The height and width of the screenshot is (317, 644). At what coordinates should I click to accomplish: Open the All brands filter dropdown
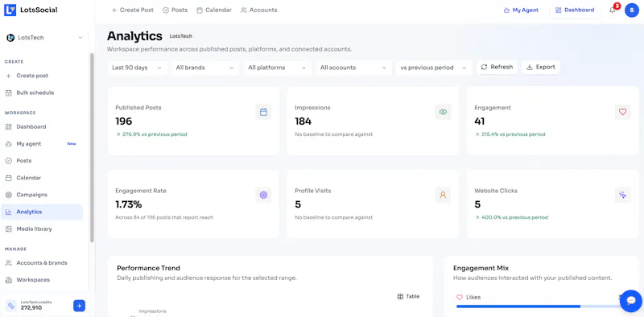pos(205,68)
